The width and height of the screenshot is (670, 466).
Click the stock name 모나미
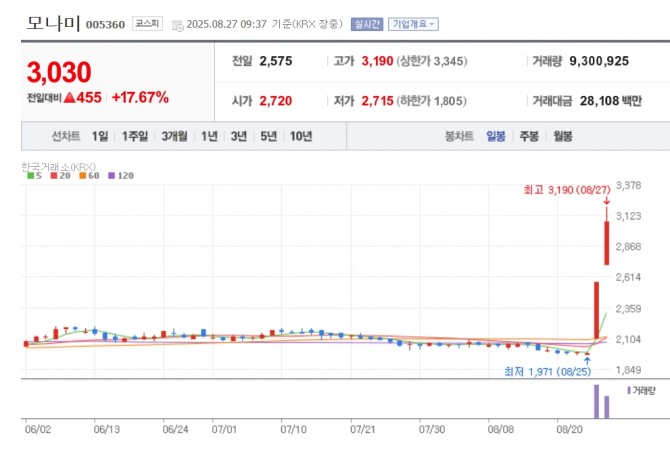point(53,23)
